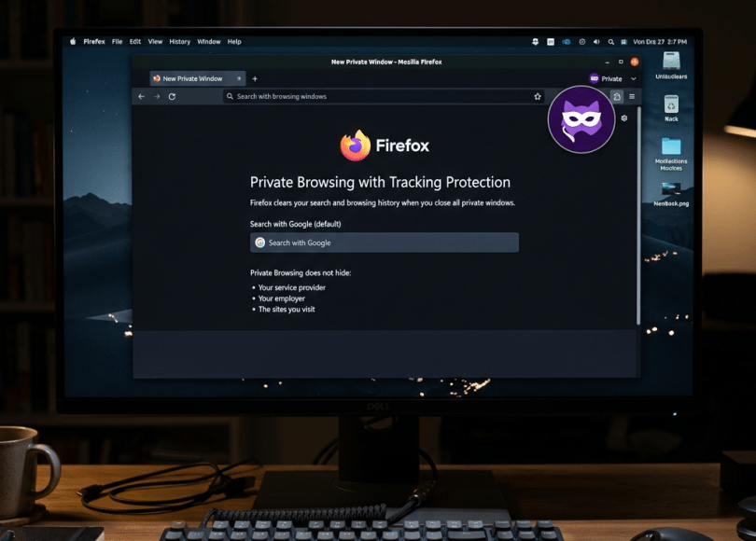Click the 'Private Browsing with Tracking Protection' heading
756x541 pixels.
click(380, 182)
